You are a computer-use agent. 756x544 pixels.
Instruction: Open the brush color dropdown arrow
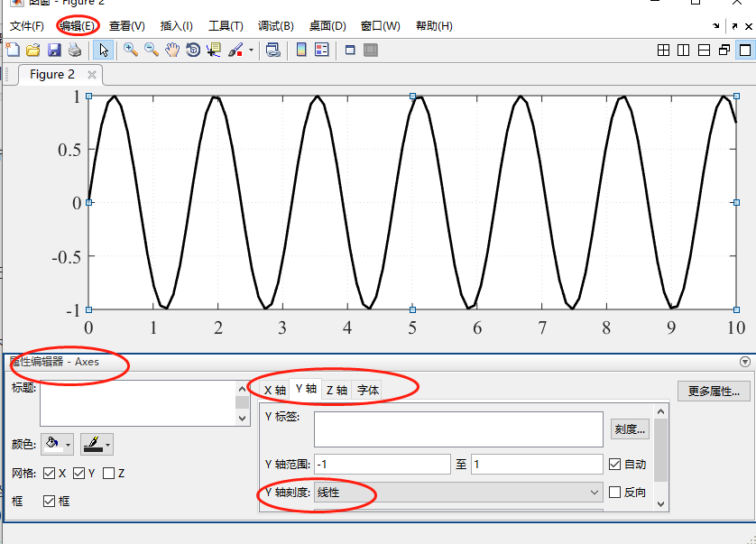click(x=251, y=50)
